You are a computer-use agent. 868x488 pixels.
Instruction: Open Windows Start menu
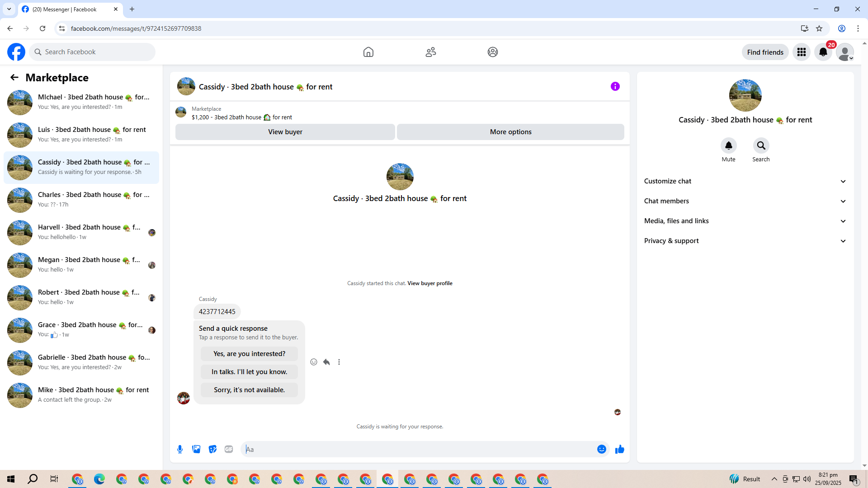point(11,479)
